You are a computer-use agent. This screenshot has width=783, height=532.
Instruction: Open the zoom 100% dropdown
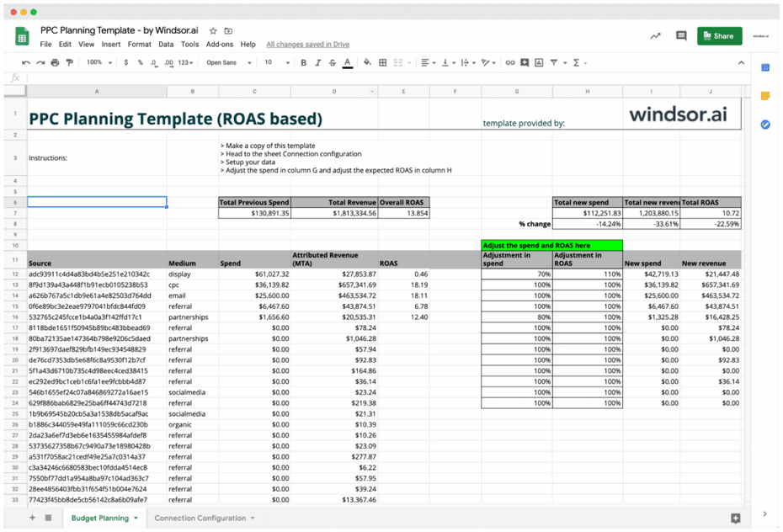(99, 62)
